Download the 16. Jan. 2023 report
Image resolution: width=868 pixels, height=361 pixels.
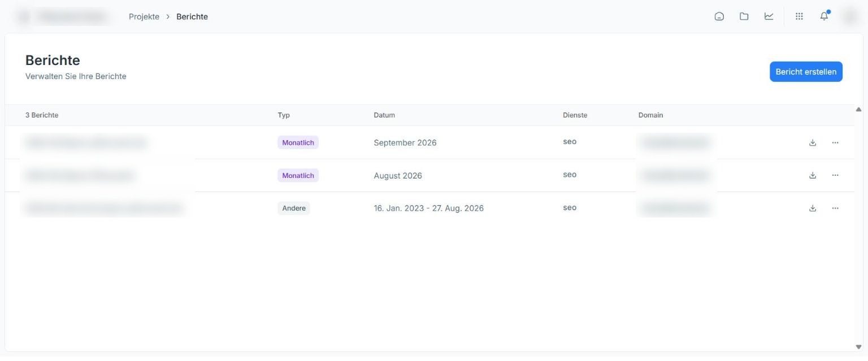click(813, 208)
